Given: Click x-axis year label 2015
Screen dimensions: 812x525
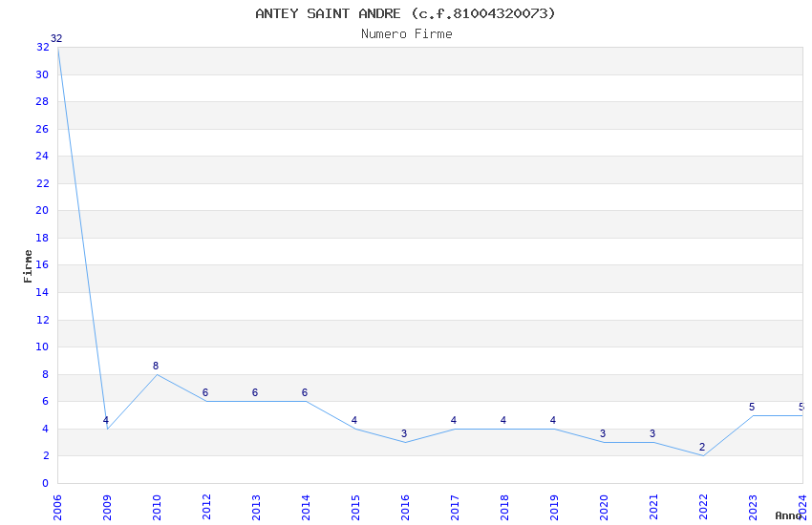Looking at the screenshot, I should 355,508.
